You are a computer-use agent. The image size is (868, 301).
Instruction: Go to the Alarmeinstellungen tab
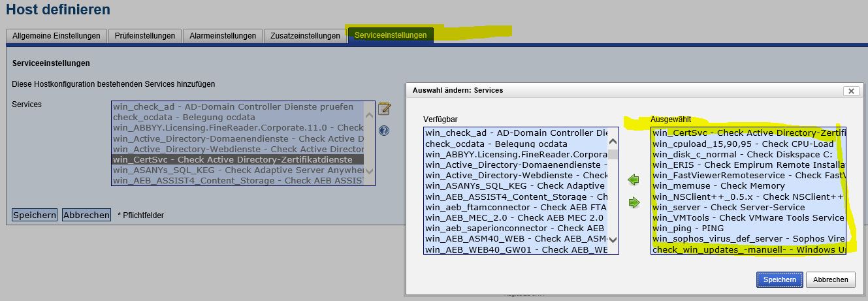click(222, 36)
